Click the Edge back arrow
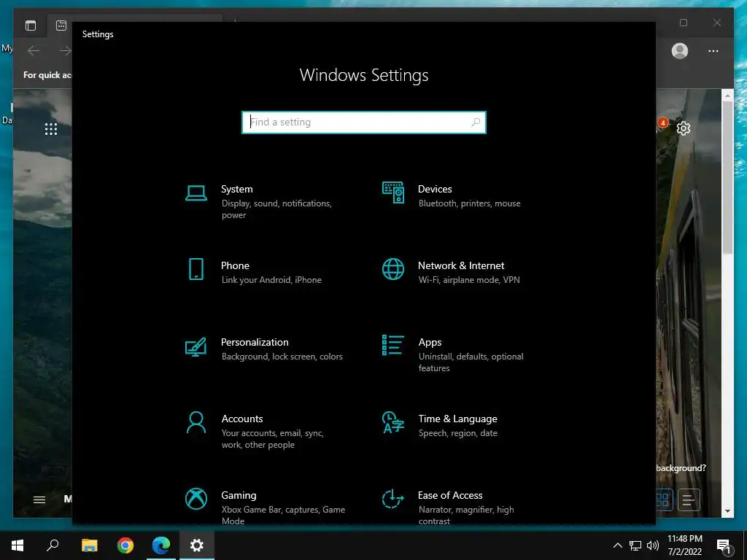Viewport: 747px width, 560px height. click(x=34, y=50)
